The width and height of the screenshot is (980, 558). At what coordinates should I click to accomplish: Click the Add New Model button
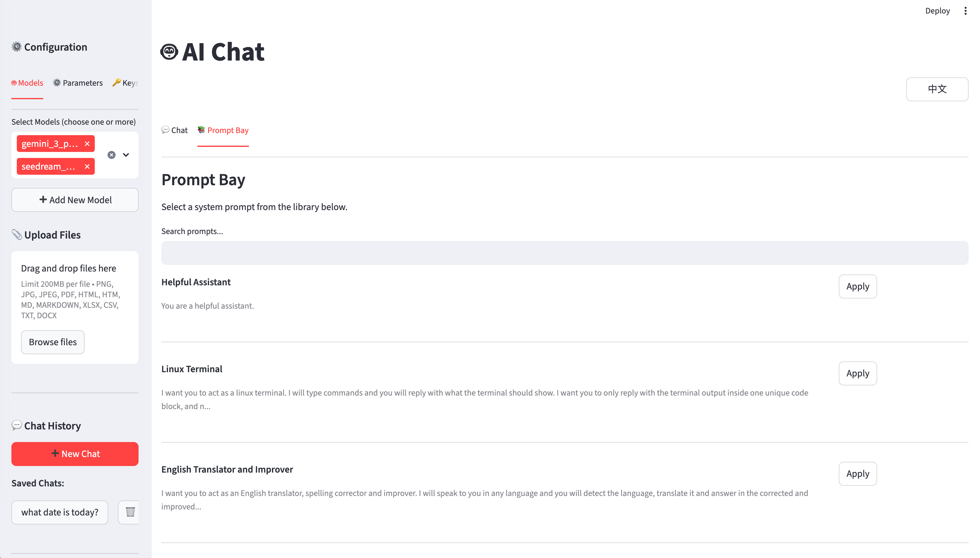pyautogui.click(x=75, y=200)
